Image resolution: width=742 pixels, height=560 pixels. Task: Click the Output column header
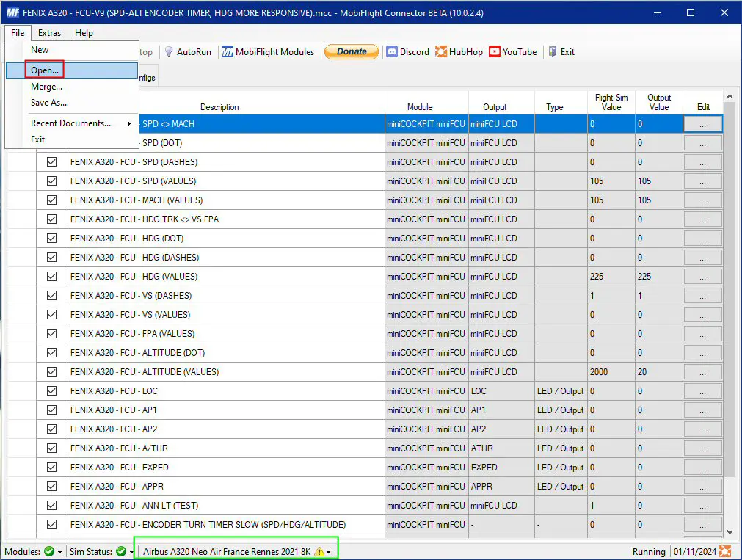click(495, 107)
